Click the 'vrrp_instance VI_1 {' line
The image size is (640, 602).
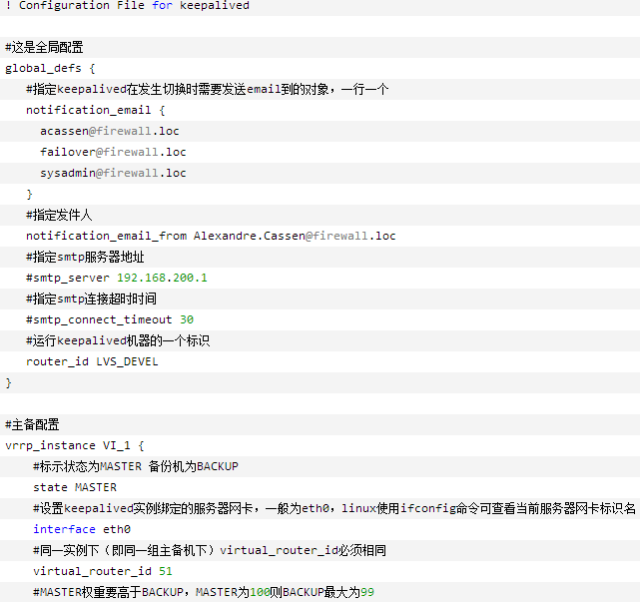pos(75,445)
